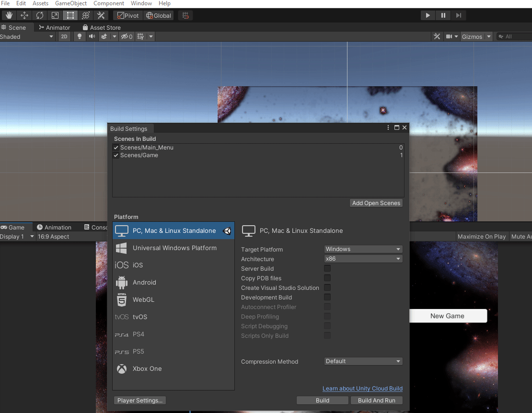Pause the game playback
Viewport: 532px width, 413px height.
[x=443, y=15]
